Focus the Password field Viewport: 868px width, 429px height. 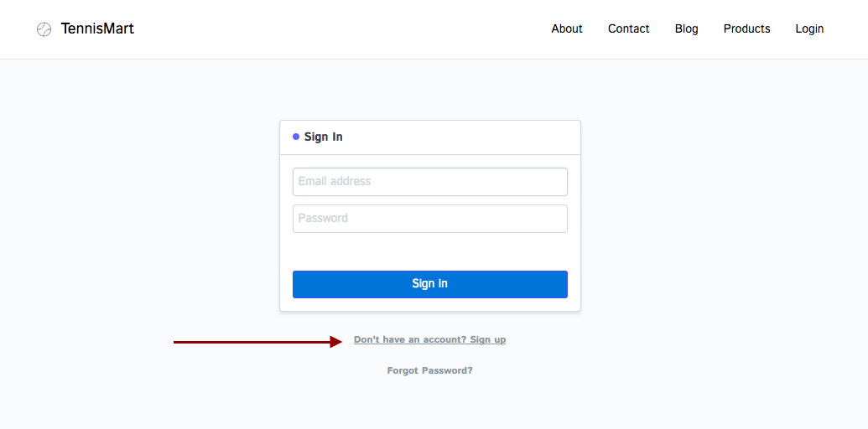429,219
